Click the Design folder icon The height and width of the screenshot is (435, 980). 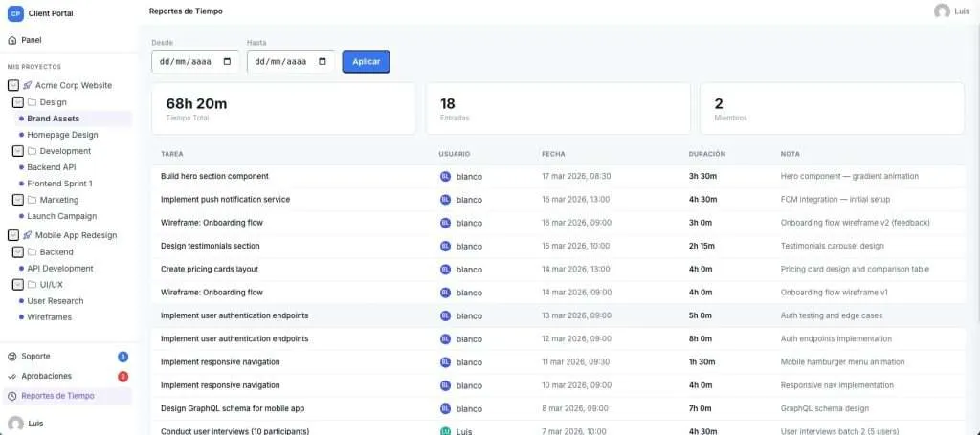tap(32, 102)
